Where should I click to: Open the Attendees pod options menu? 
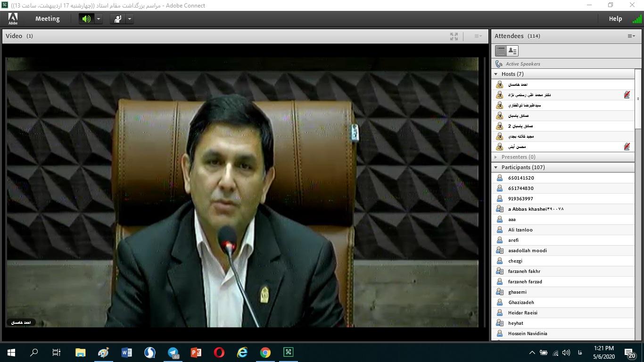(631, 36)
